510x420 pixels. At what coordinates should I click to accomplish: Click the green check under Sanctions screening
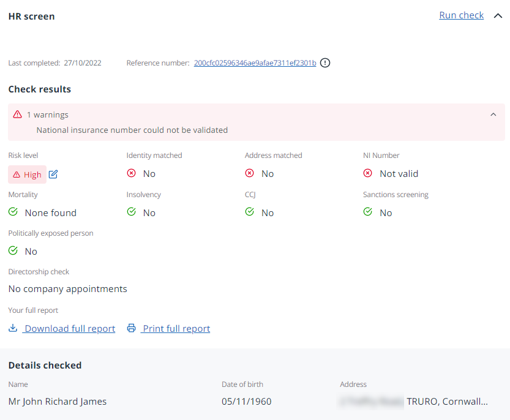pyautogui.click(x=367, y=212)
